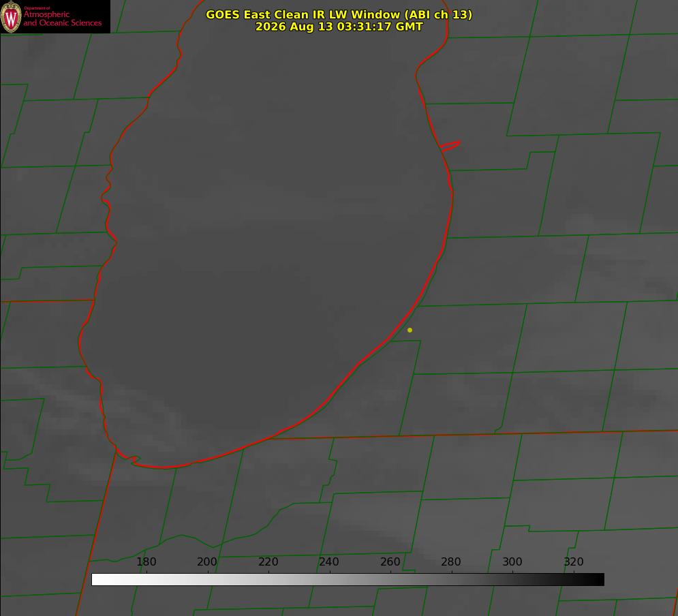Select the 220 colorbar label
This screenshot has width=678, height=616.
[268, 561]
